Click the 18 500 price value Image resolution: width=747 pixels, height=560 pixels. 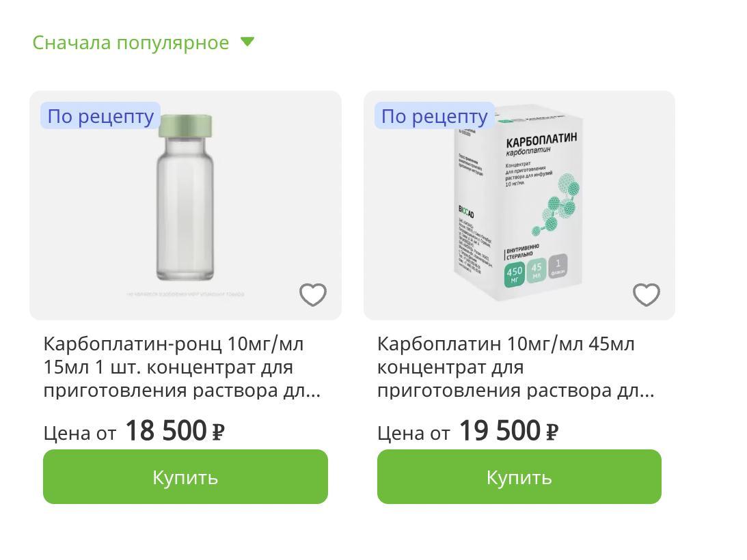pos(165,431)
